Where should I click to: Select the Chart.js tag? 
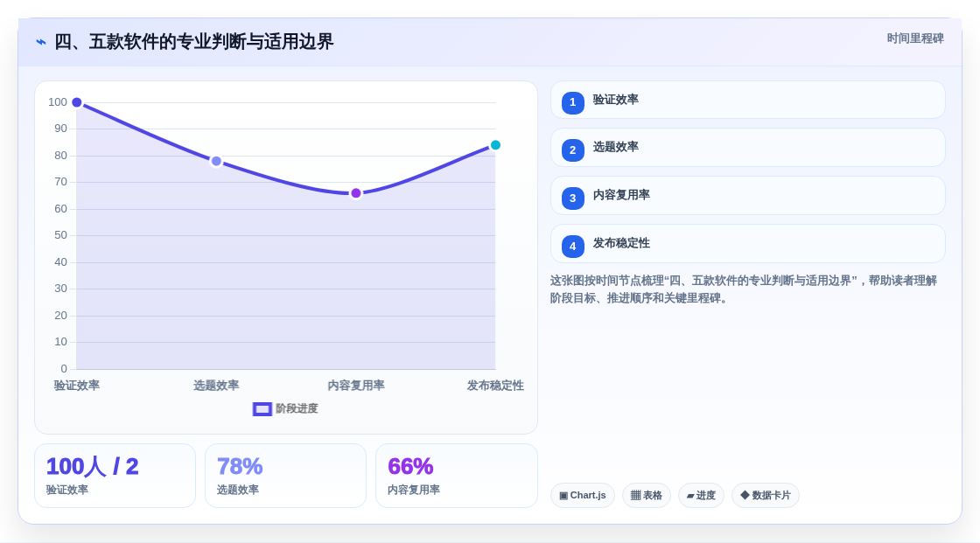point(583,496)
